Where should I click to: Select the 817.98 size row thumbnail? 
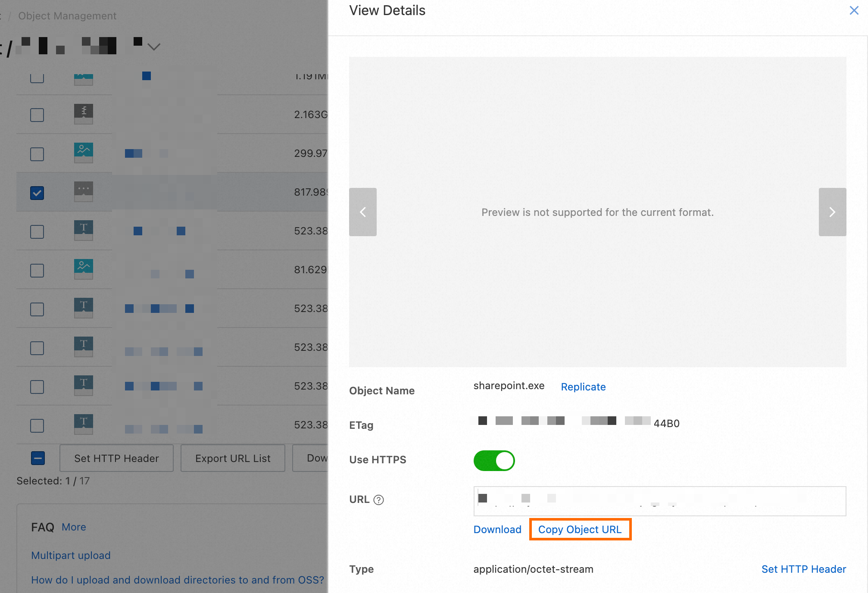click(84, 191)
